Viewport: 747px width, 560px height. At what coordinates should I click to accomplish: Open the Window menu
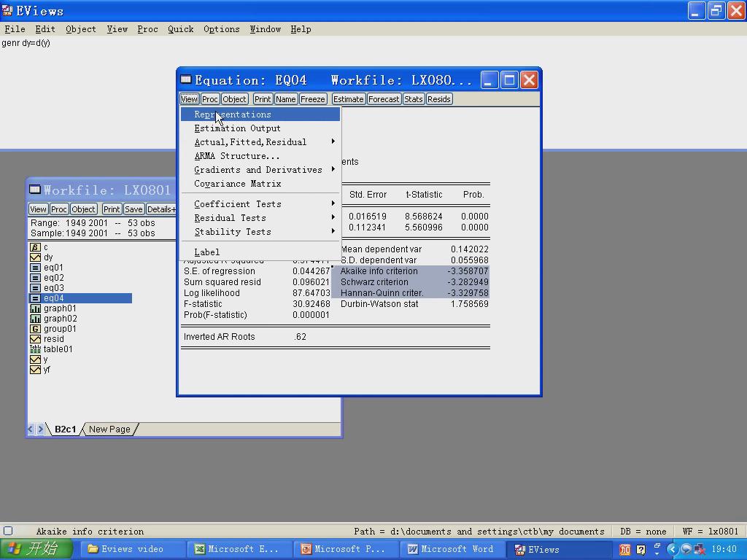click(x=266, y=29)
